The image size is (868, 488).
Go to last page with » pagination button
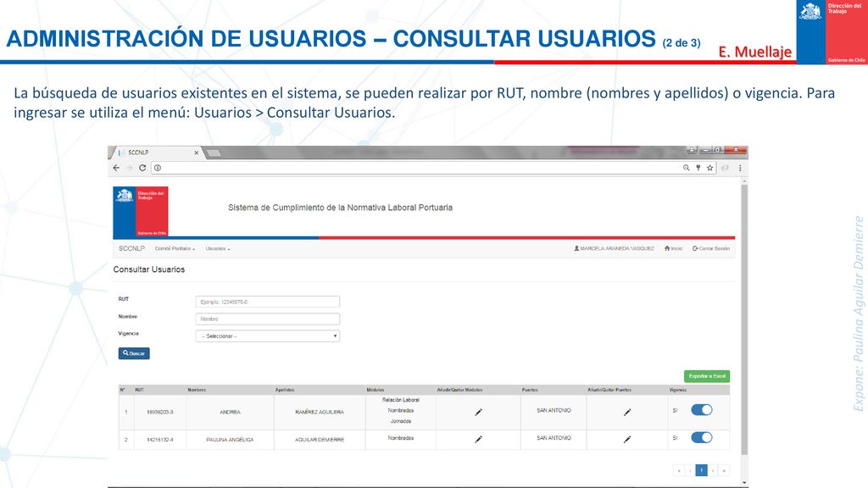[724, 470]
